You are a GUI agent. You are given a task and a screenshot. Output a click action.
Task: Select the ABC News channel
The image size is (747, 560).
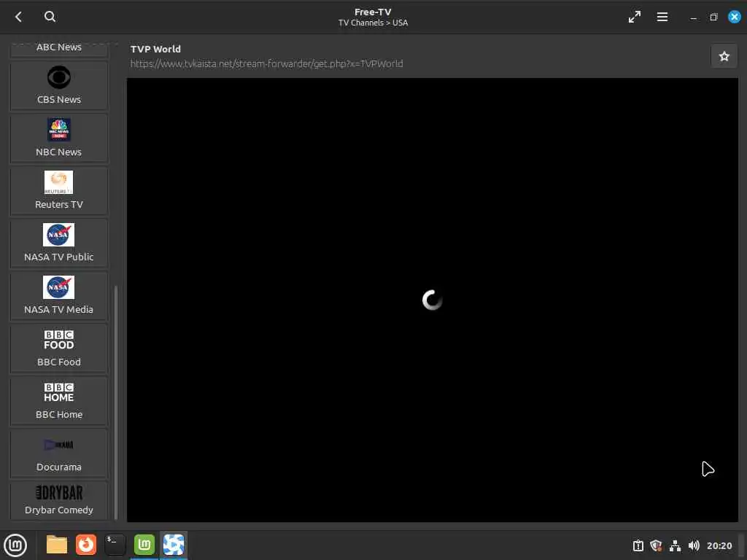click(58, 50)
